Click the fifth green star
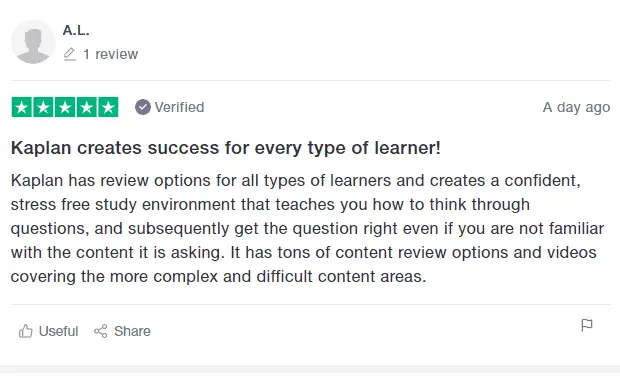 (108, 107)
